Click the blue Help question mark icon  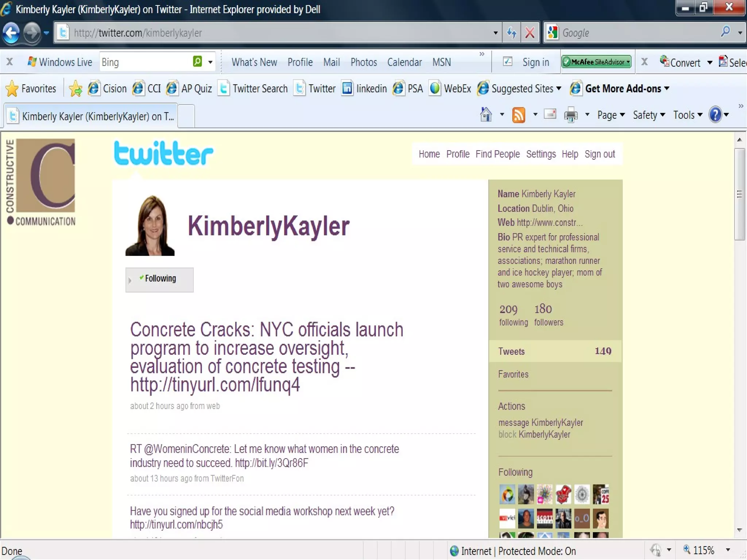pos(715,115)
